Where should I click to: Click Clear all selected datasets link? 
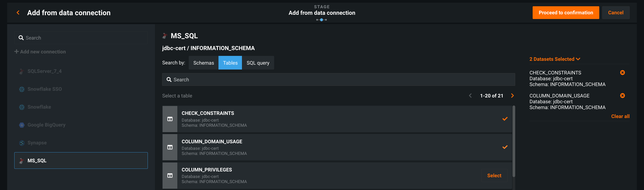(620, 116)
